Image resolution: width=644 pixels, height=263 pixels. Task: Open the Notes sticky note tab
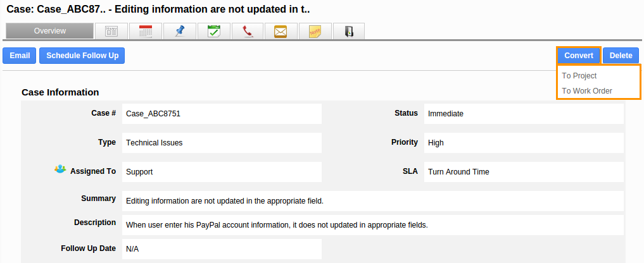pos(315,31)
